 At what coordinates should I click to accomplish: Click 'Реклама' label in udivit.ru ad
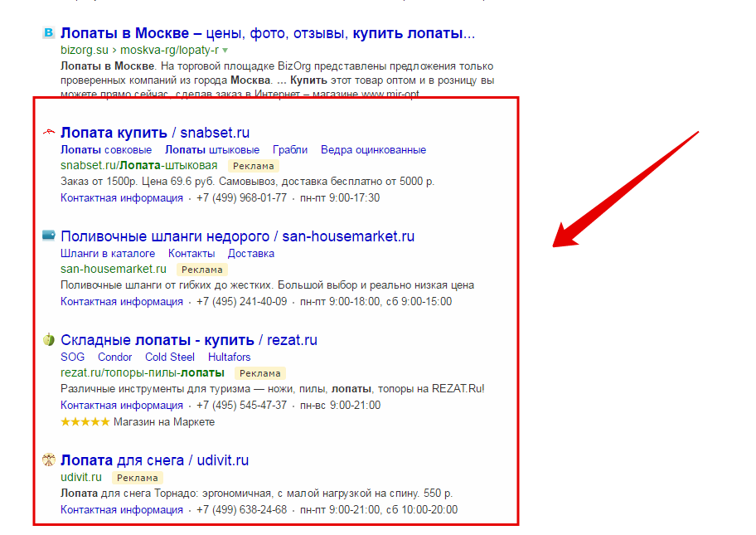[138, 478]
